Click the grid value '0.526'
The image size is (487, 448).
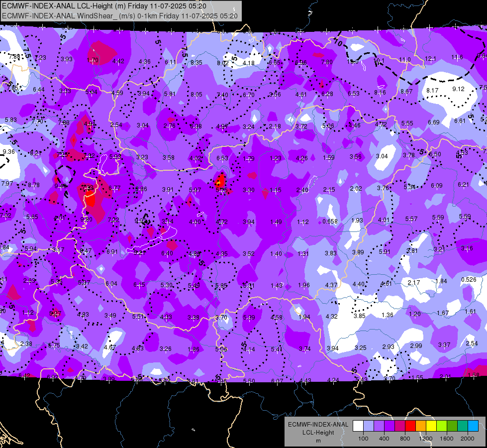(x=469, y=279)
